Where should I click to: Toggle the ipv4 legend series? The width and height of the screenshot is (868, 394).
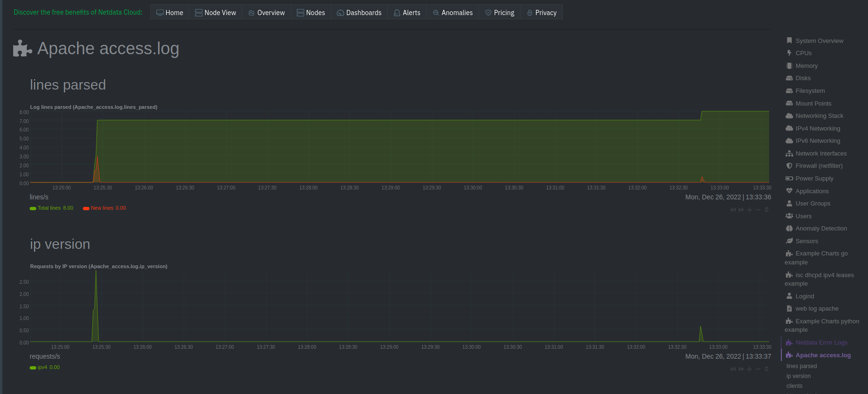pos(45,367)
